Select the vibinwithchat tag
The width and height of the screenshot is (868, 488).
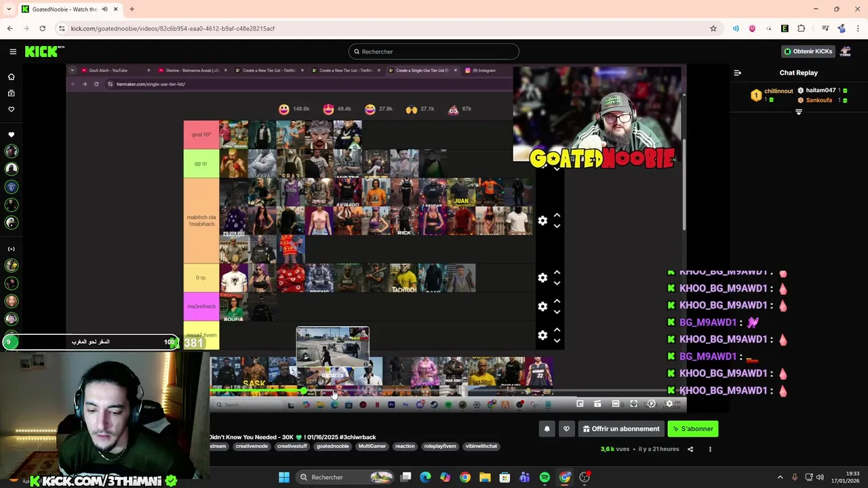click(x=481, y=446)
